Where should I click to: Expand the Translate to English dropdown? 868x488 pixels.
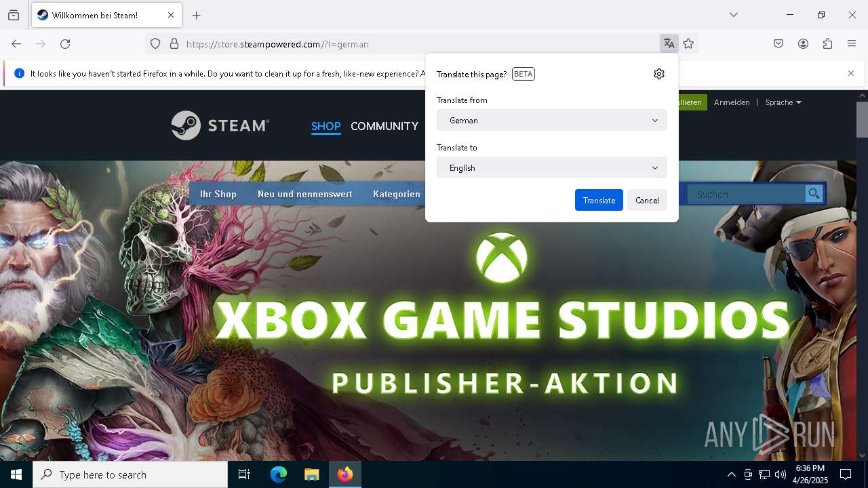(x=552, y=167)
